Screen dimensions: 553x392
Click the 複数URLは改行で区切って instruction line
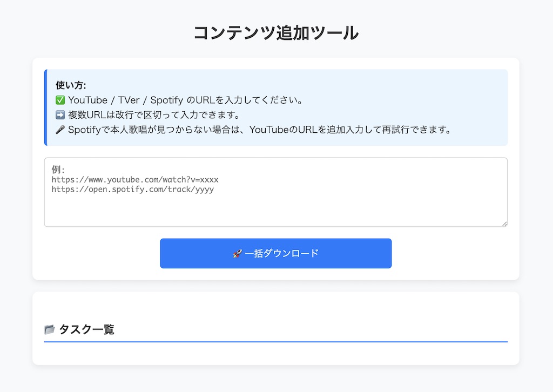pyautogui.click(x=153, y=115)
